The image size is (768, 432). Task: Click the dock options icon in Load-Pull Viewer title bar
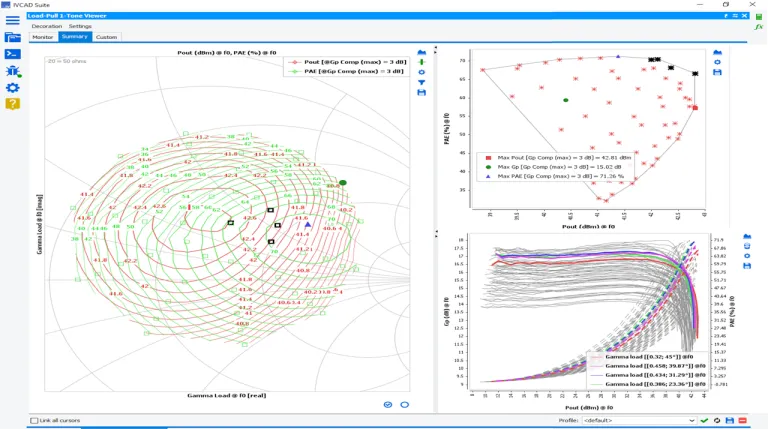click(735, 16)
